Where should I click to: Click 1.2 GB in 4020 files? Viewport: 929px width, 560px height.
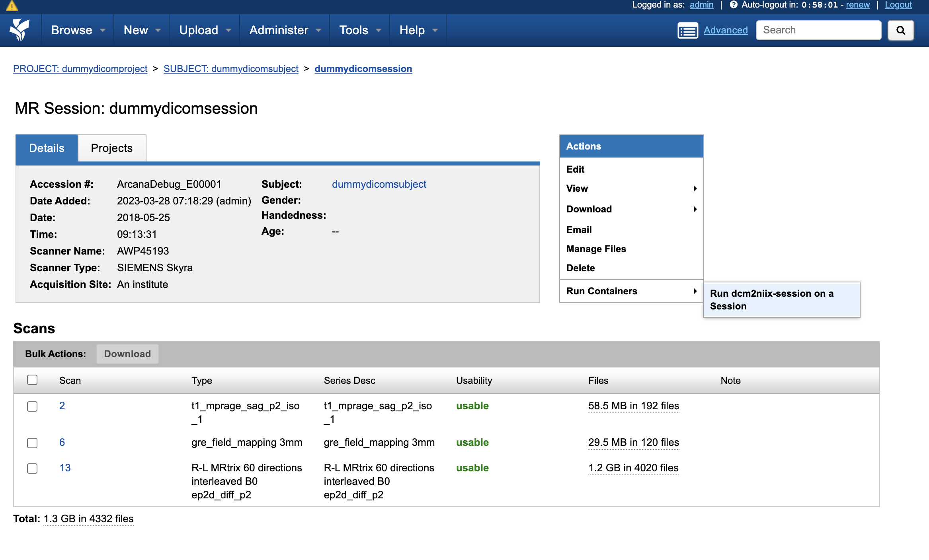633,468
